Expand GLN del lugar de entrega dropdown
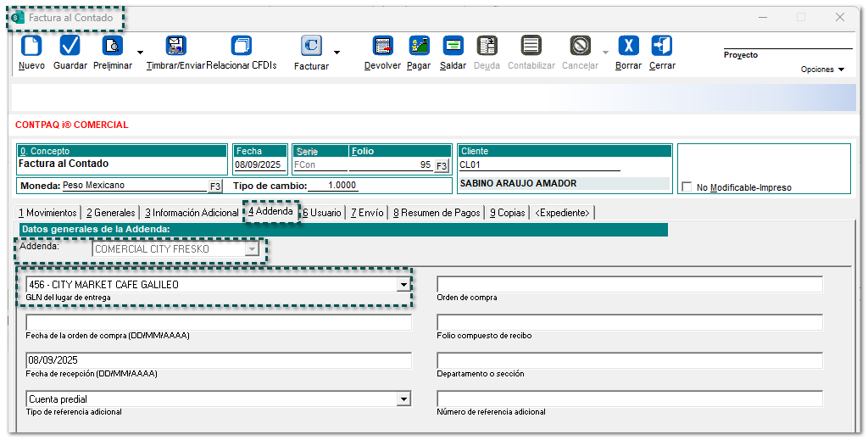This screenshot has height=440, width=868. pos(403,285)
